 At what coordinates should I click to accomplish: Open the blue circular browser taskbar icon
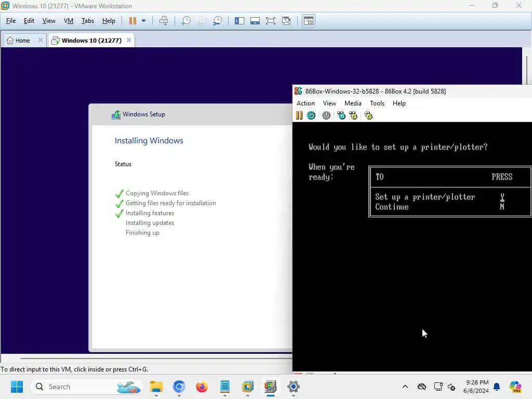179,387
